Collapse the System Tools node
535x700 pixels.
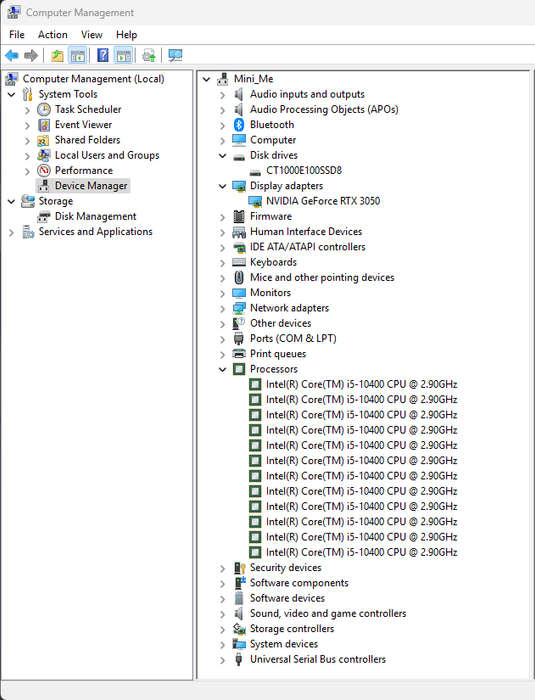click(x=12, y=94)
